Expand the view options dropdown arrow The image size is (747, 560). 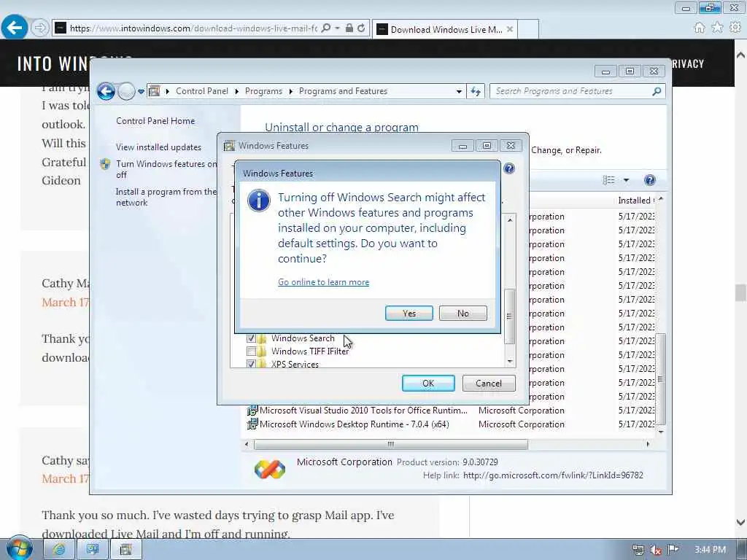[626, 180]
